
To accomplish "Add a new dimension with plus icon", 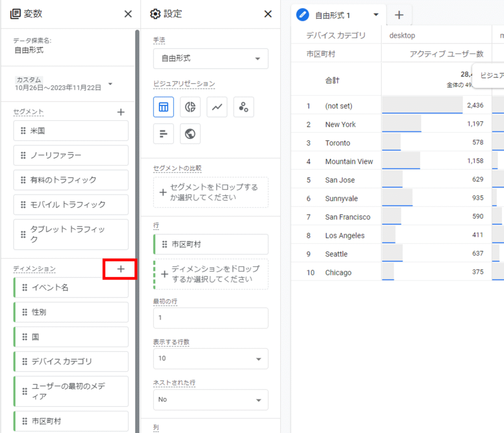I will [x=121, y=269].
